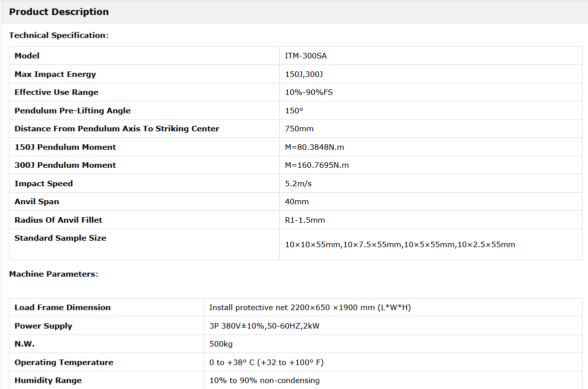Select the Anvil Span label
Screen dimensions: 588x389
pyautogui.click(x=36, y=202)
